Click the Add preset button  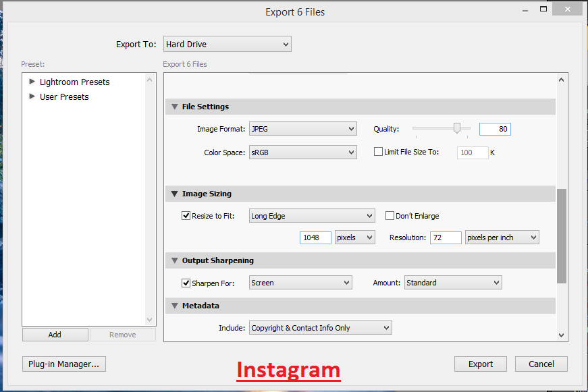click(55, 335)
